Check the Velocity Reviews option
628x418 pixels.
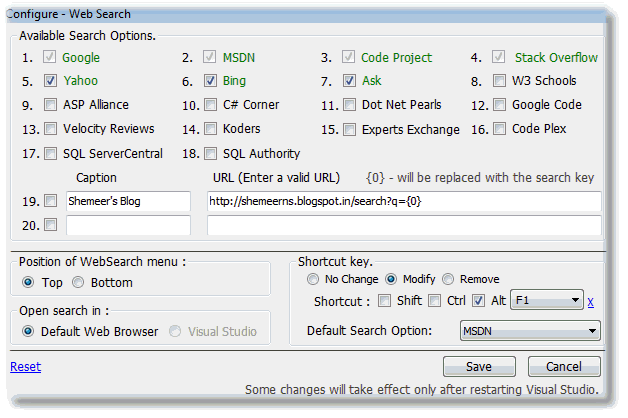pos(50,129)
